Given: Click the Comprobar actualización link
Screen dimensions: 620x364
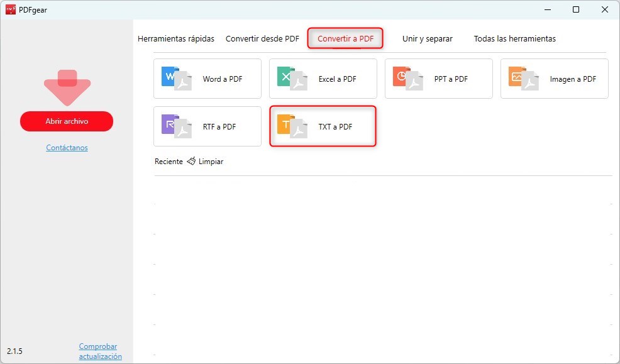Looking at the screenshot, I should (98, 351).
